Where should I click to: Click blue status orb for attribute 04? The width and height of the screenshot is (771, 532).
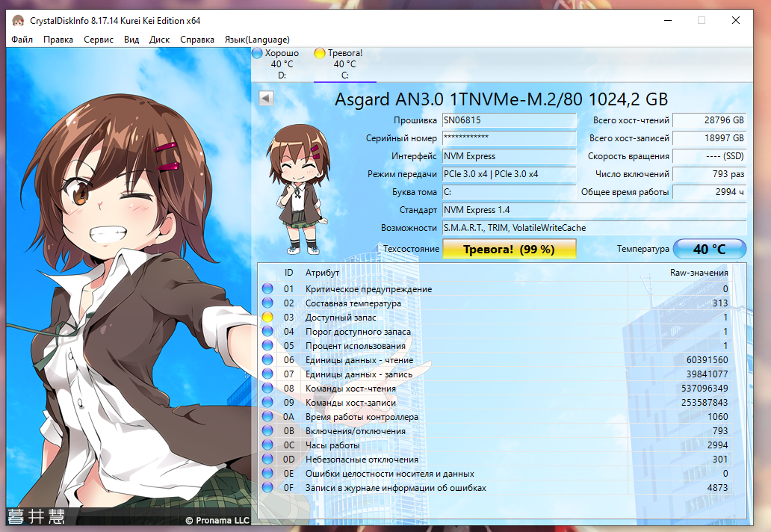[267, 332]
